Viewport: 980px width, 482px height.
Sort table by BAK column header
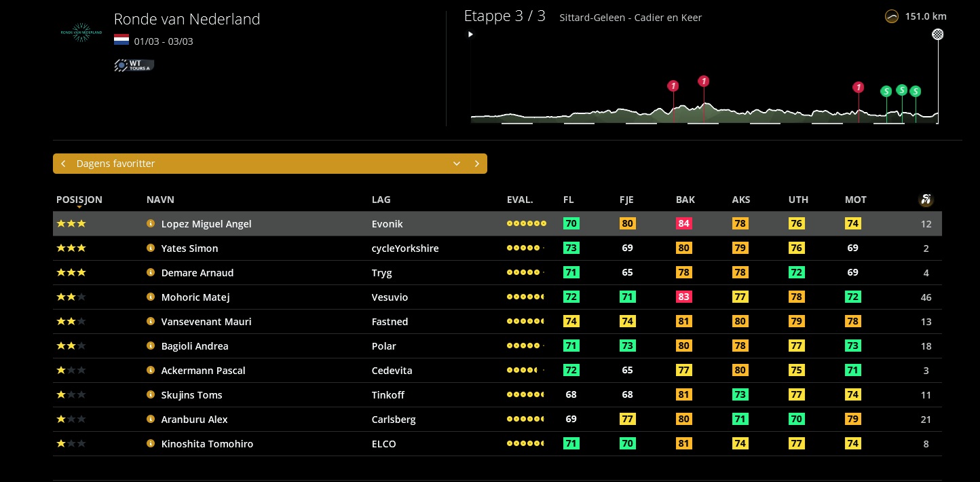(x=685, y=200)
